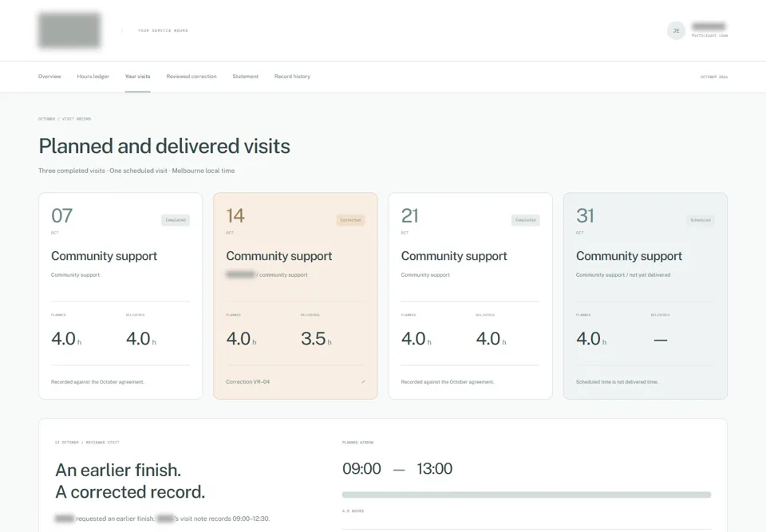This screenshot has height=532, width=766.
Task: Select the 14 Oct visit date number
Action: coord(235,216)
